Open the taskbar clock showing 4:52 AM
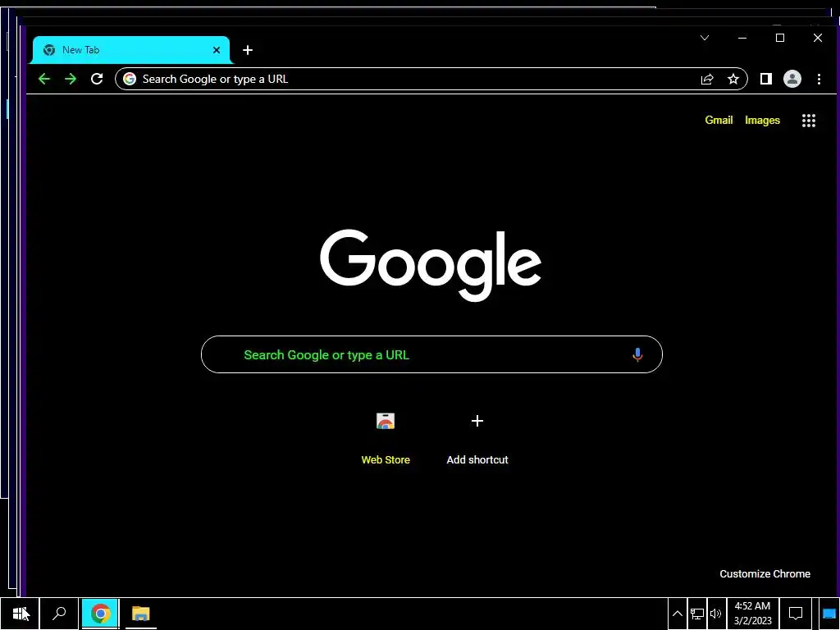The height and width of the screenshot is (630, 840). pyautogui.click(x=753, y=614)
